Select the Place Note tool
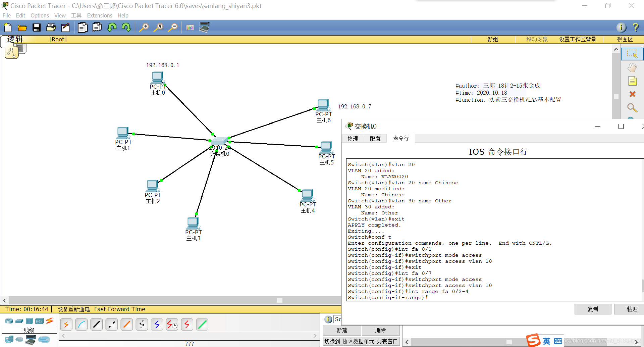 [x=632, y=81]
